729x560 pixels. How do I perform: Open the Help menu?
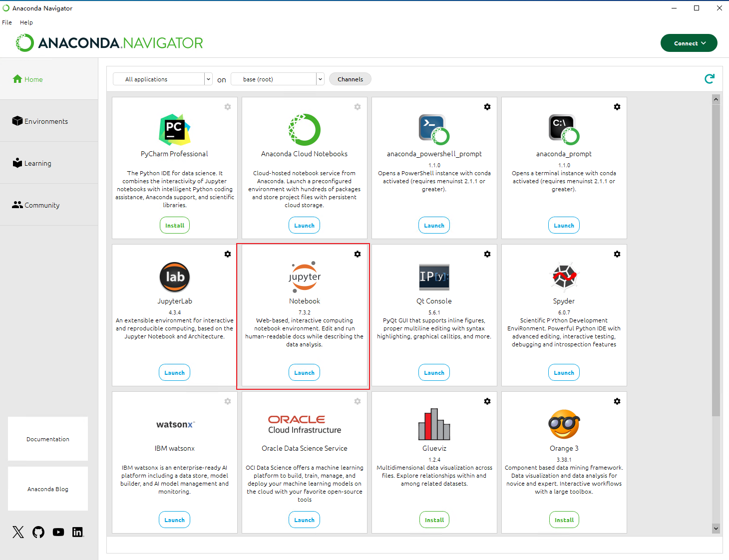tap(26, 22)
